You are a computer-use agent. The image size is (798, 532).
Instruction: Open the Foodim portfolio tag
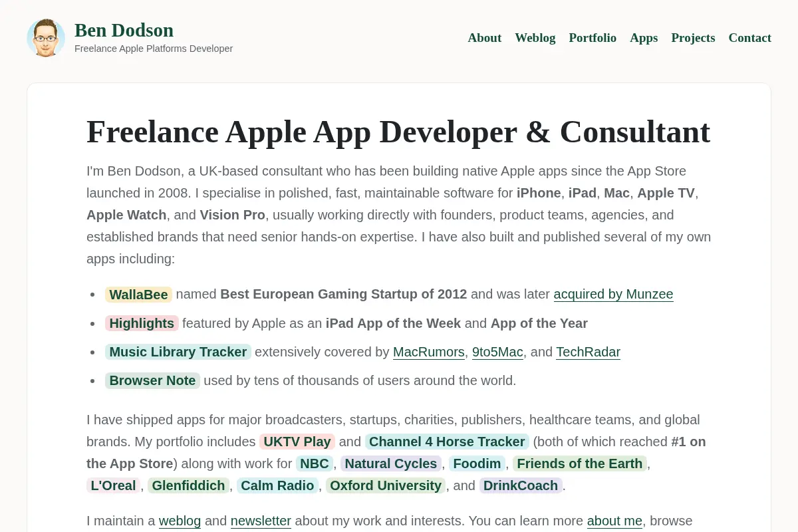point(477,464)
